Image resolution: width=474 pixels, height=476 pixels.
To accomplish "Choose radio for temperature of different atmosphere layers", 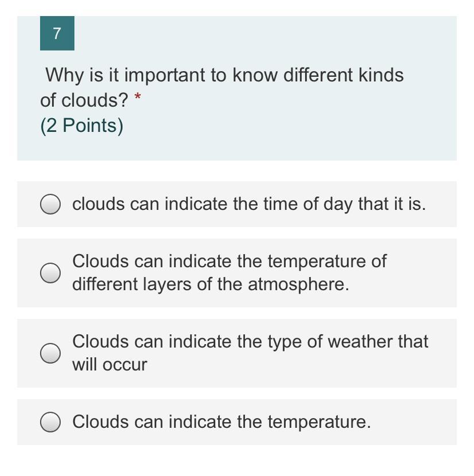I will click(x=50, y=273).
